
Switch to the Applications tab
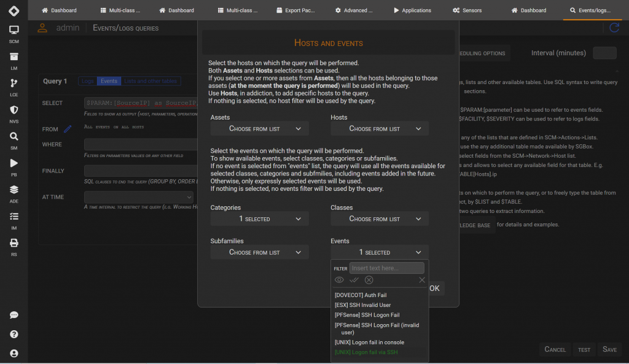pyautogui.click(x=412, y=10)
